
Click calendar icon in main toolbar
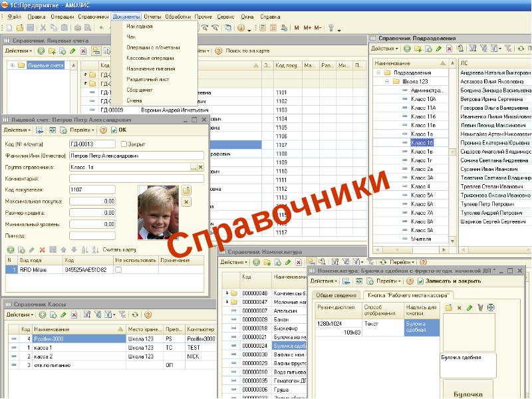(x=273, y=28)
